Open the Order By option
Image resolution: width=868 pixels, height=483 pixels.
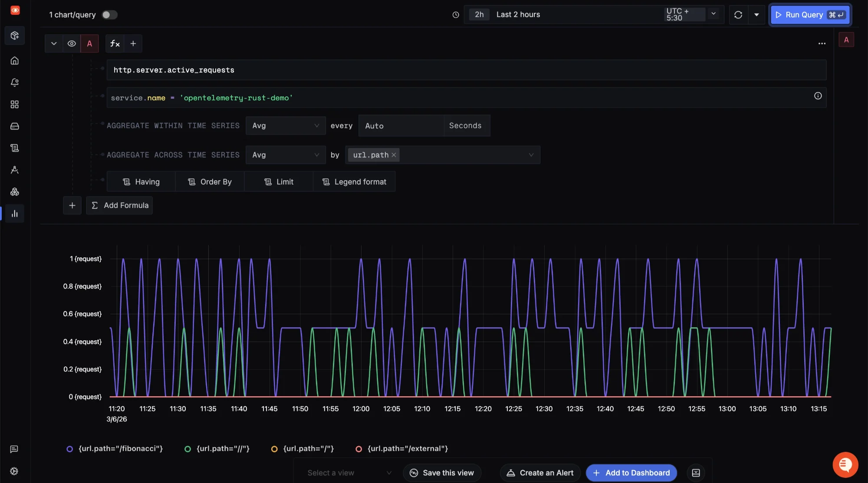[210, 181]
